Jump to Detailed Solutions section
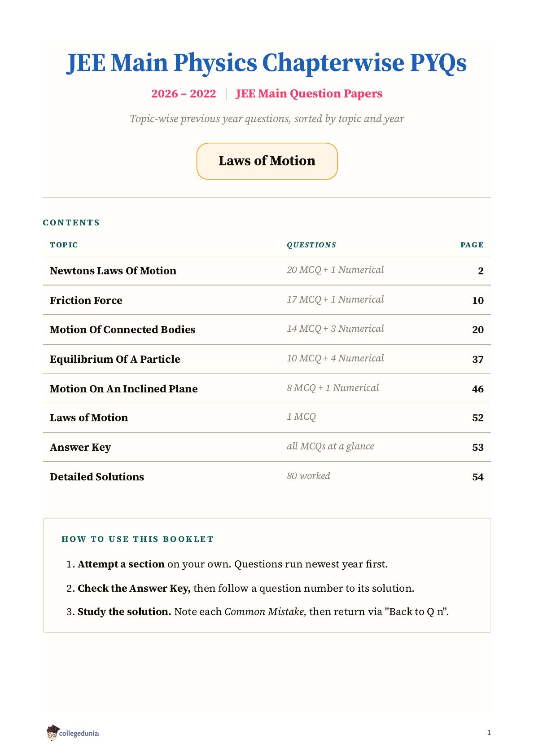The image size is (534, 756). pos(97,477)
